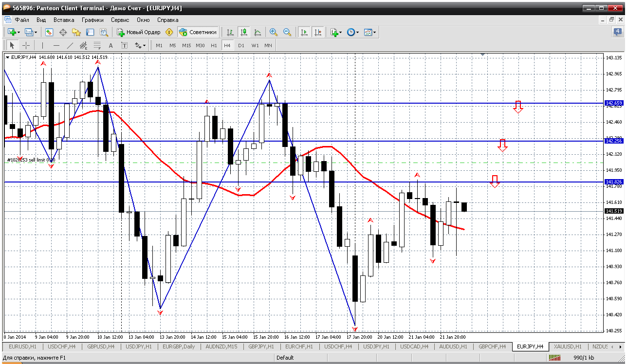Image resolution: width=627 pixels, height=364 pixels.
Task: Open the Сервис menu
Action: click(120, 20)
